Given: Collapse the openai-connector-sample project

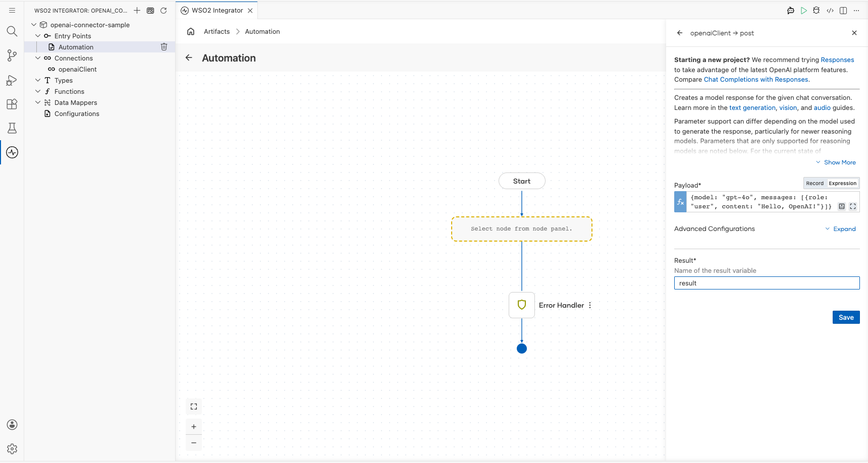Looking at the screenshot, I should [34, 25].
